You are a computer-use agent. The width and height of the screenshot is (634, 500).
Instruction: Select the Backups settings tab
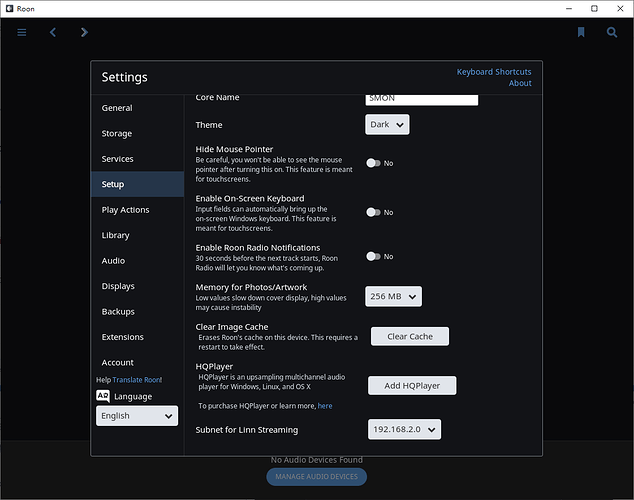137,312
